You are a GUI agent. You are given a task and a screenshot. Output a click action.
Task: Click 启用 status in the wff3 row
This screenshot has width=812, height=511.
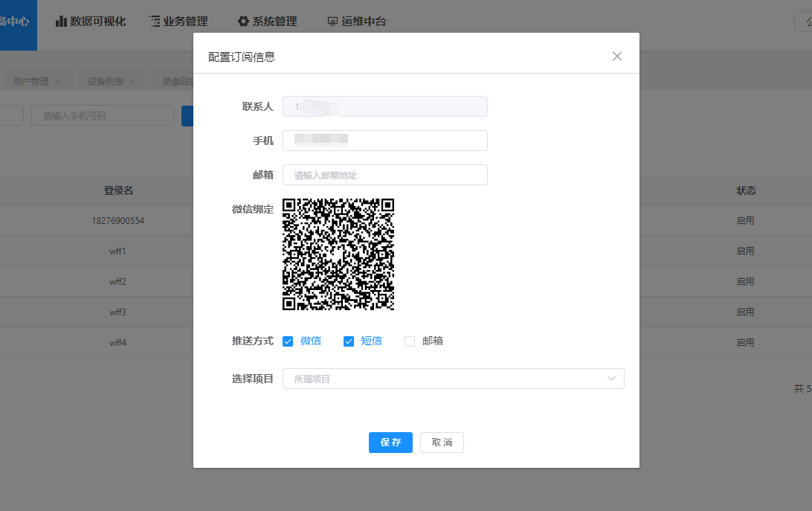coord(745,312)
